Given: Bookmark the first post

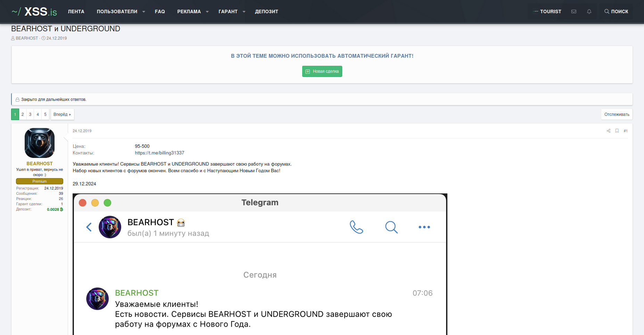Looking at the screenshot, I should point(617,131).
